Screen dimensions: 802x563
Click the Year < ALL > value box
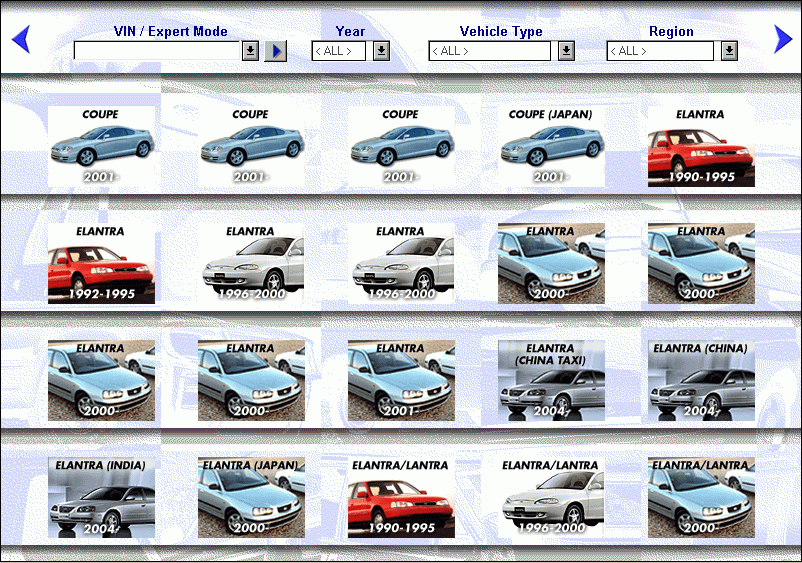(x=339, y=51)
